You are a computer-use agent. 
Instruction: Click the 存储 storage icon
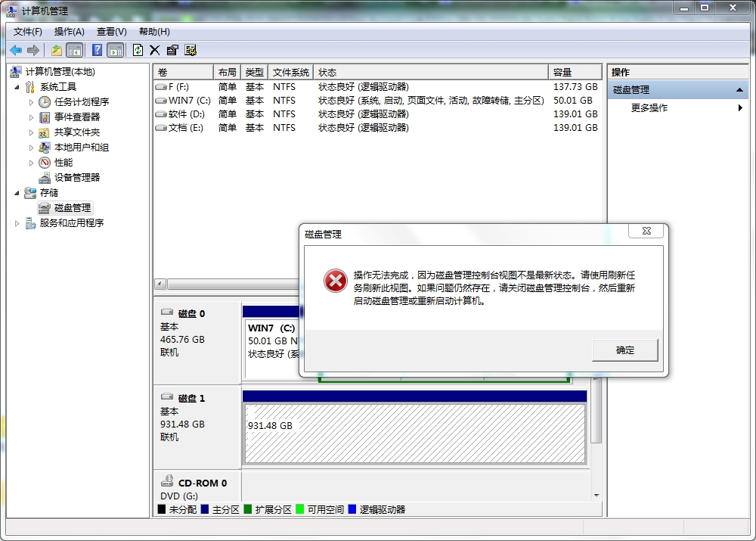point(30,192)
